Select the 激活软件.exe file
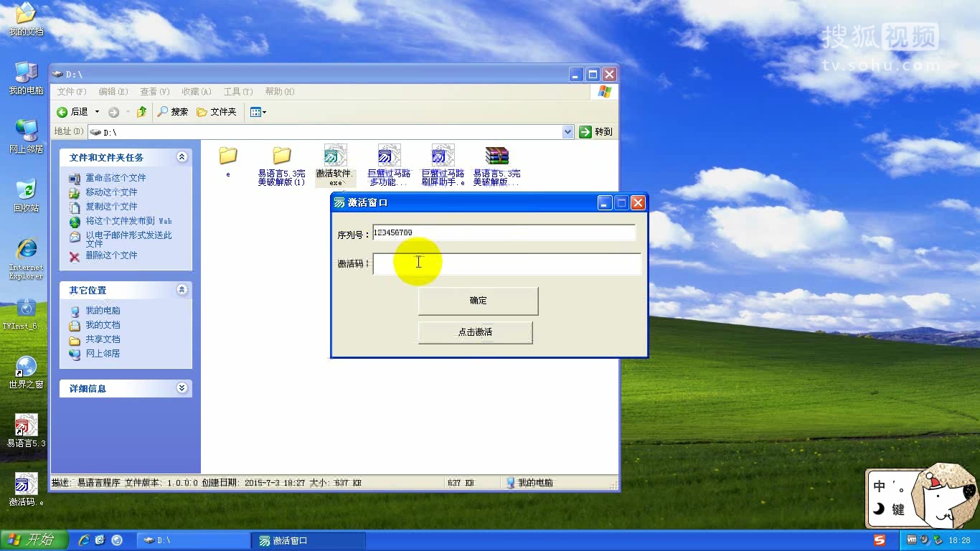Viewport: 980px width, 551px height. tap(335, 166)
